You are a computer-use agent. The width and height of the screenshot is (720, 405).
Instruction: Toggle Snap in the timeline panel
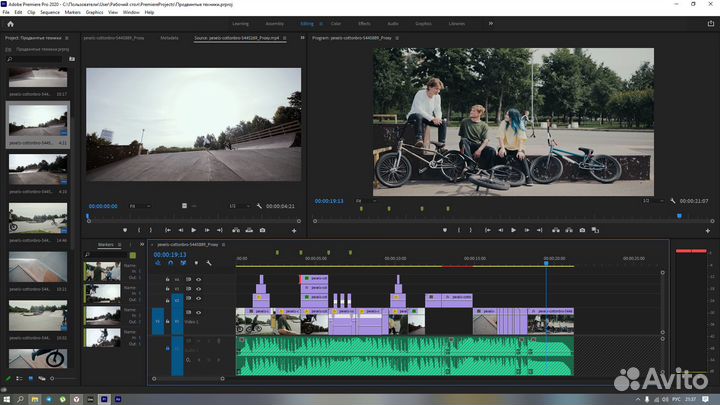coord(170,263)
